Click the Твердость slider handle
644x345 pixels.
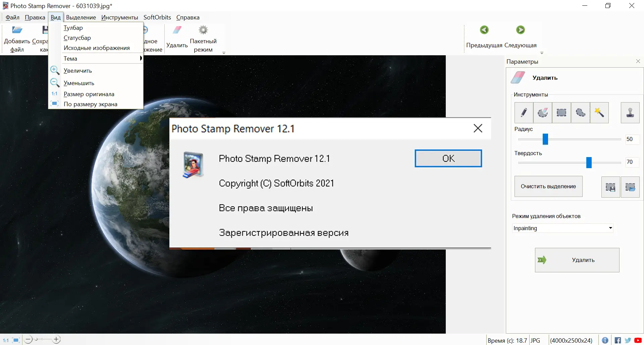[x=589, y=162]
